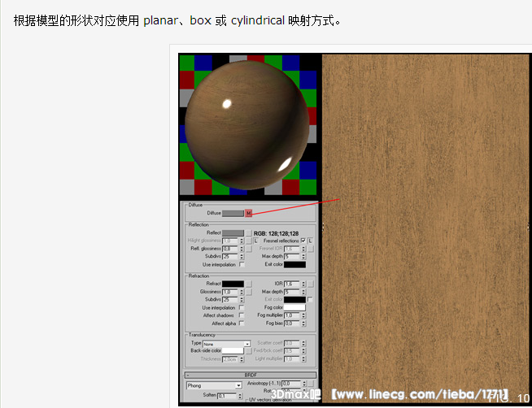Viewport: 532px width, 408px height.
Task: Click the Reflection Subdivs spinner arrows
Action: [x=242, y=257]
